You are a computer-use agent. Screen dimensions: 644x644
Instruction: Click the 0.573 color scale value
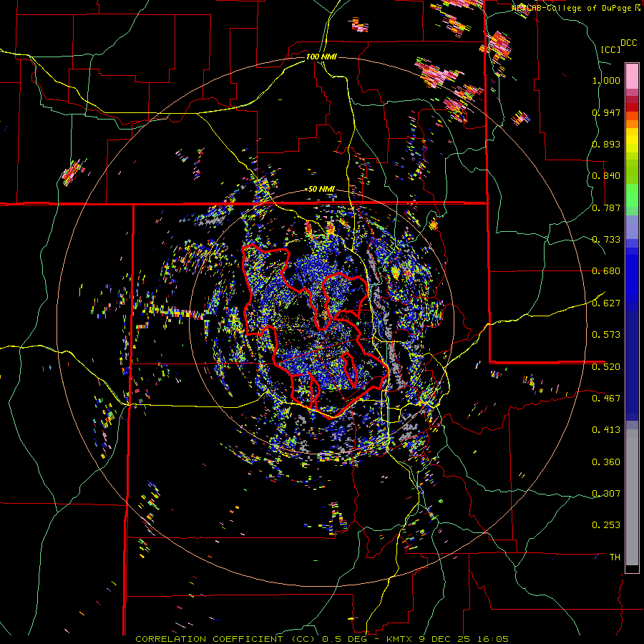coord(606,335)
